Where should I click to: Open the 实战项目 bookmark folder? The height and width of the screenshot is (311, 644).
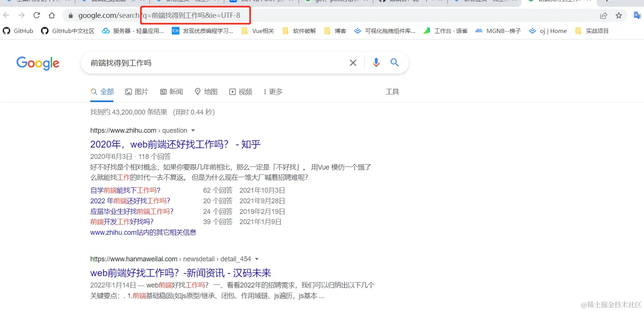[592, 31]
